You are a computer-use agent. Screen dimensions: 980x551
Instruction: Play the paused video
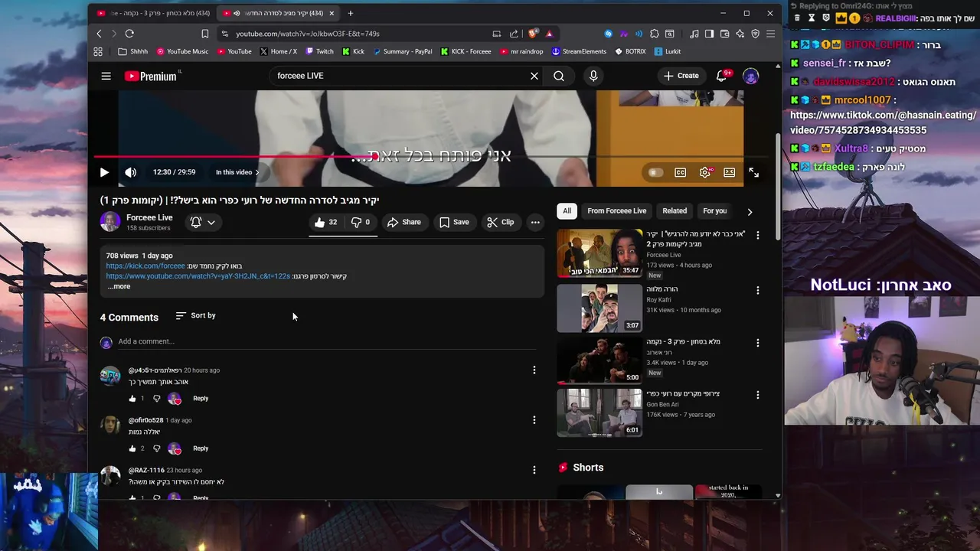pos(104,172)
